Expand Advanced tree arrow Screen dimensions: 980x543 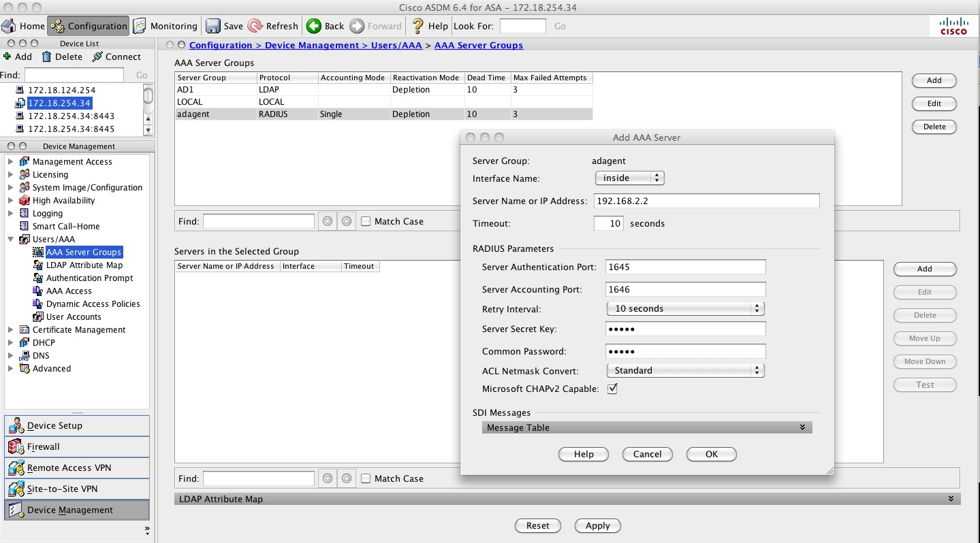10,368
